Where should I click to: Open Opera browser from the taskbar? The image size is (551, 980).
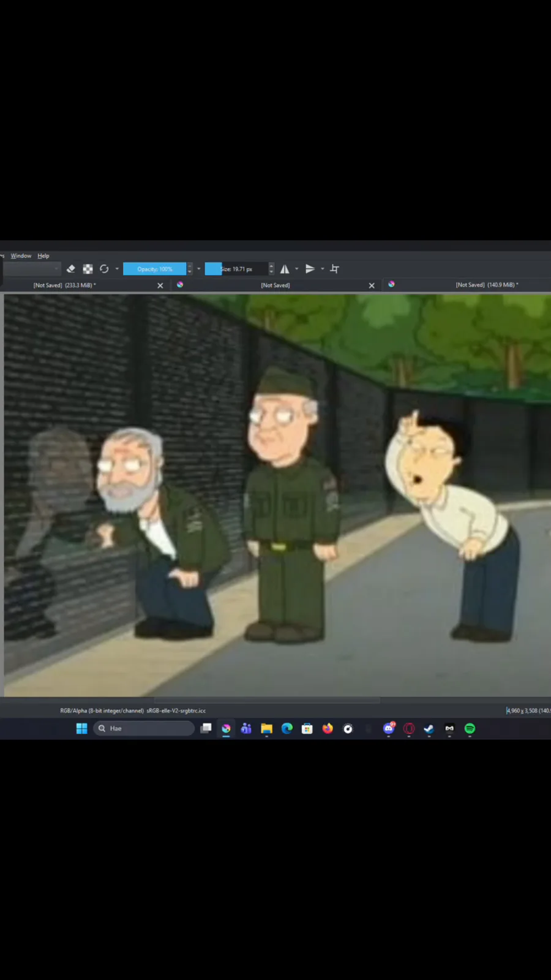point(409,728)
